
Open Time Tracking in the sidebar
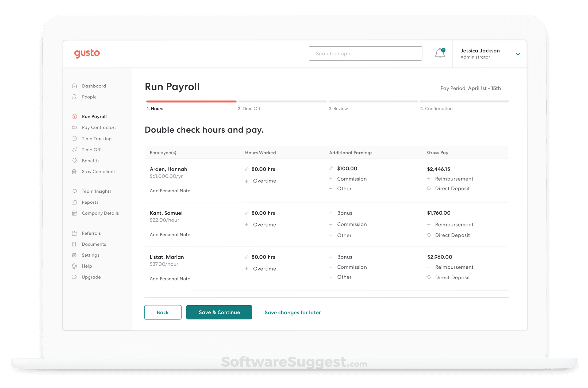97,139
